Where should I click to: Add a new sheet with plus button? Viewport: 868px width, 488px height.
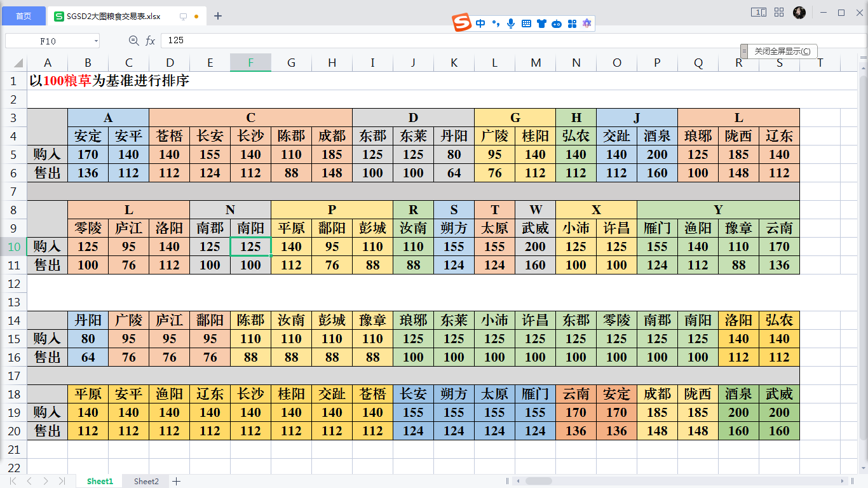(x=177, y=481)
